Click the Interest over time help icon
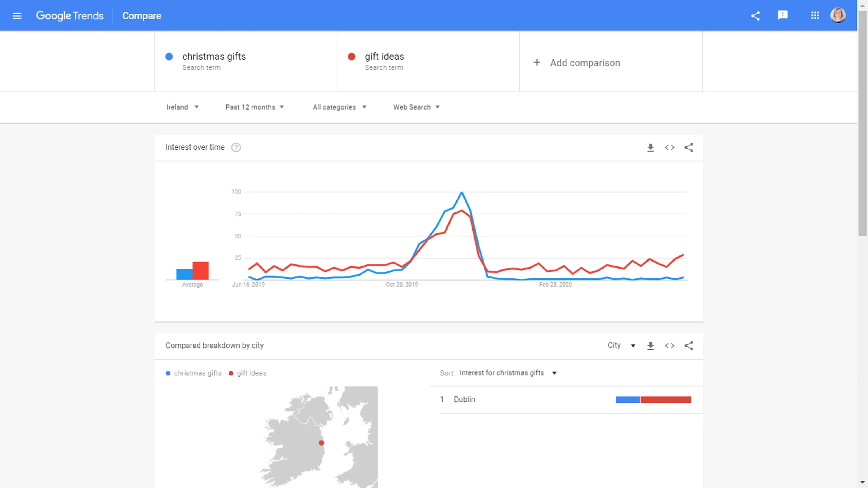The width and height of the screenshot is (868, 488). click(236, 148)
